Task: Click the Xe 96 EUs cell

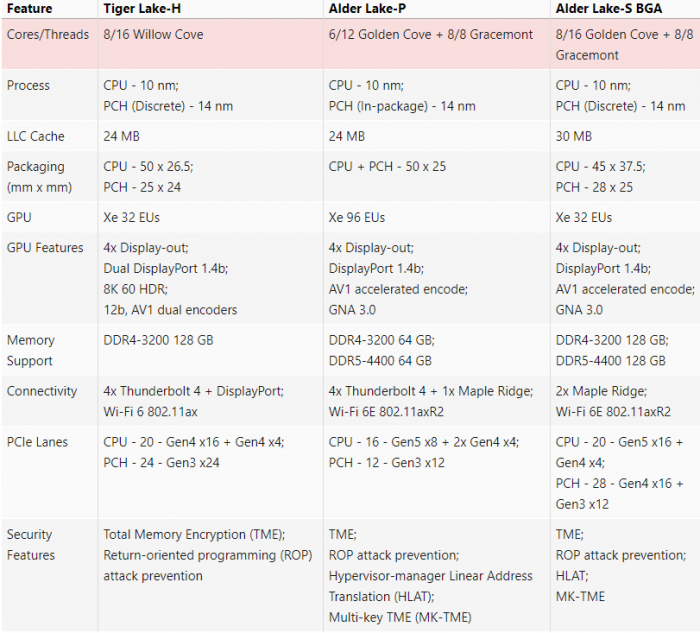Action: (357, 218)
